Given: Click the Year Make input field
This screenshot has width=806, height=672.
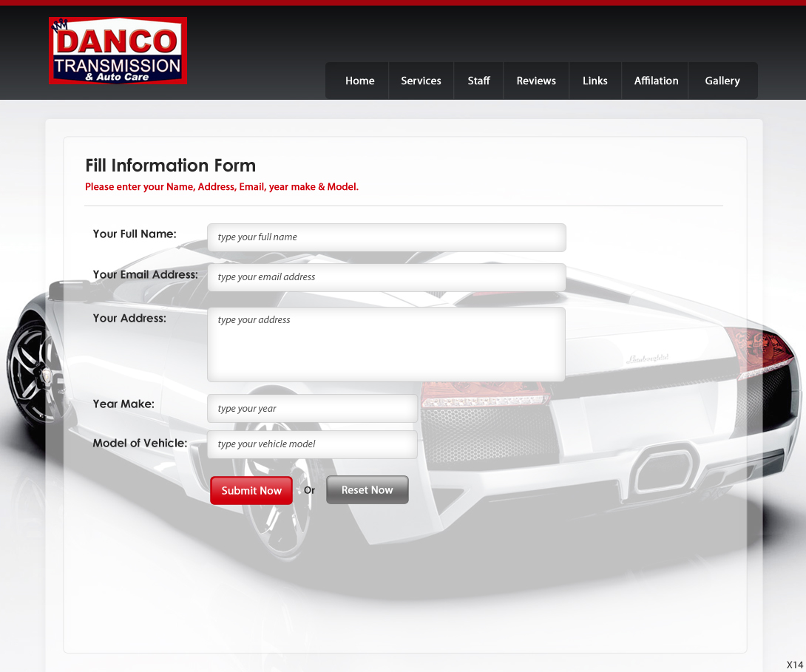Looking at the screenshot, I should point(312,408).
